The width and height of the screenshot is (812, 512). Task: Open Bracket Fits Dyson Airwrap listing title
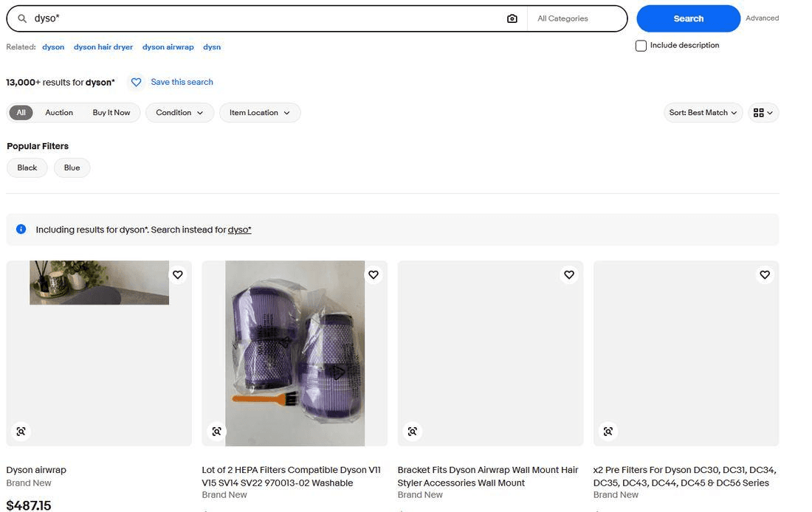click(488, 477)
